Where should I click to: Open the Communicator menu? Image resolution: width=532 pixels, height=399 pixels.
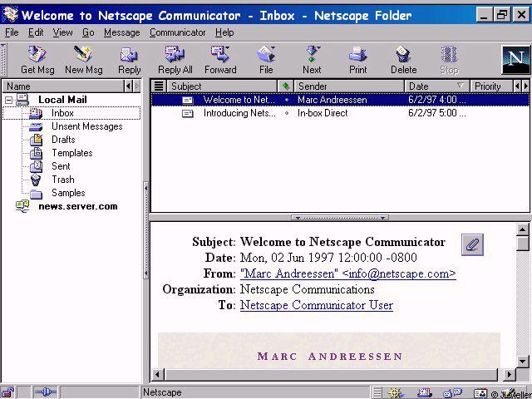click(177, 32)
